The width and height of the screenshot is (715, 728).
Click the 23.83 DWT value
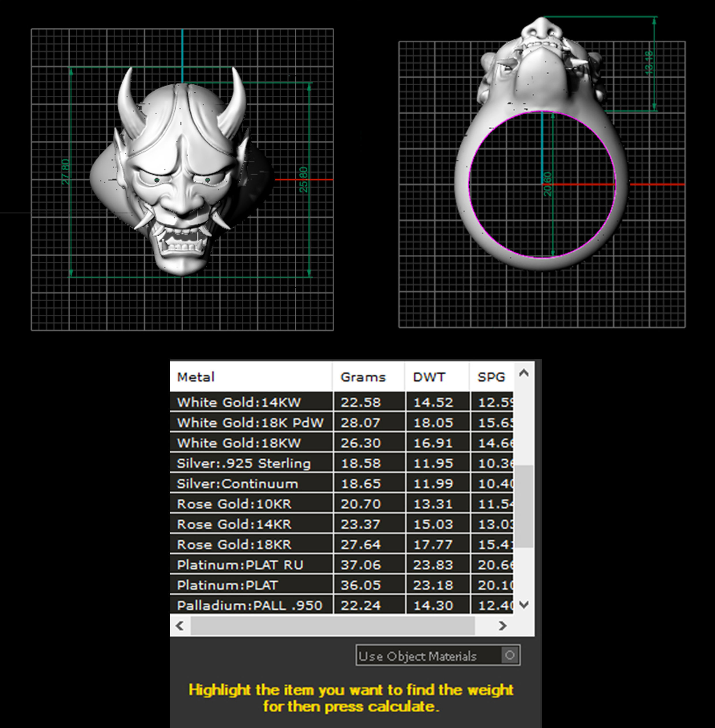(433, 565)
